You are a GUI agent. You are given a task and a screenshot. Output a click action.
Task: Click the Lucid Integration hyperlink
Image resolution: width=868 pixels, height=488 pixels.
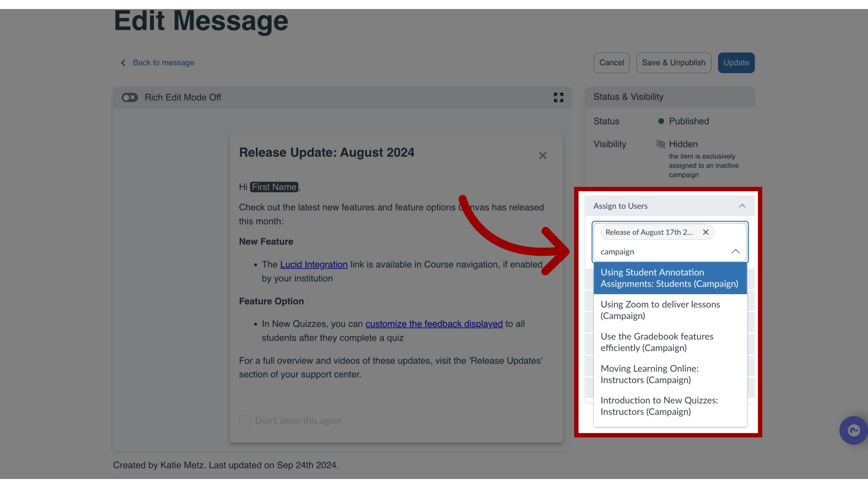pos(314,264)
